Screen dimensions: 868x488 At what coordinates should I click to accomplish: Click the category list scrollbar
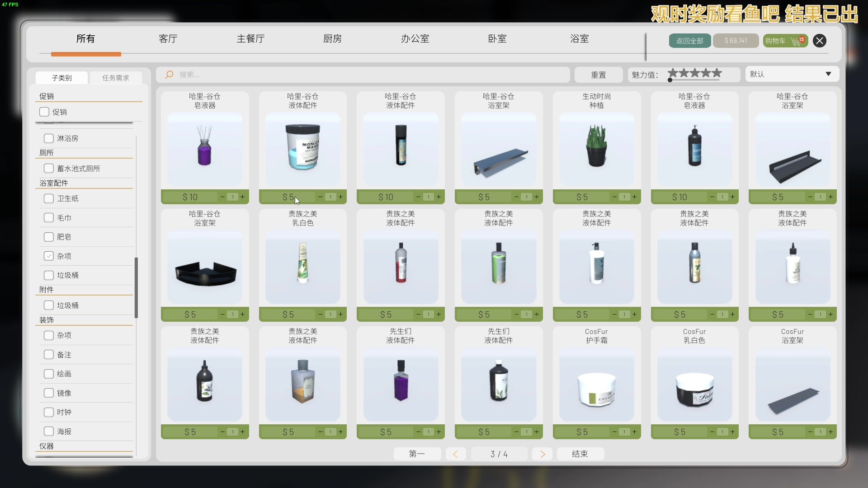[x=136, y=287]
